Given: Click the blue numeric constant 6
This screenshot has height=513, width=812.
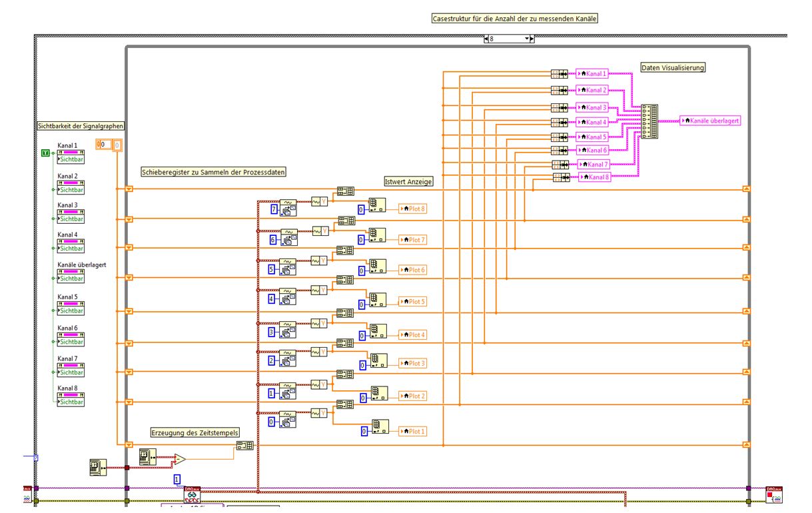Looking at the screenshot, I should [272, 240].
